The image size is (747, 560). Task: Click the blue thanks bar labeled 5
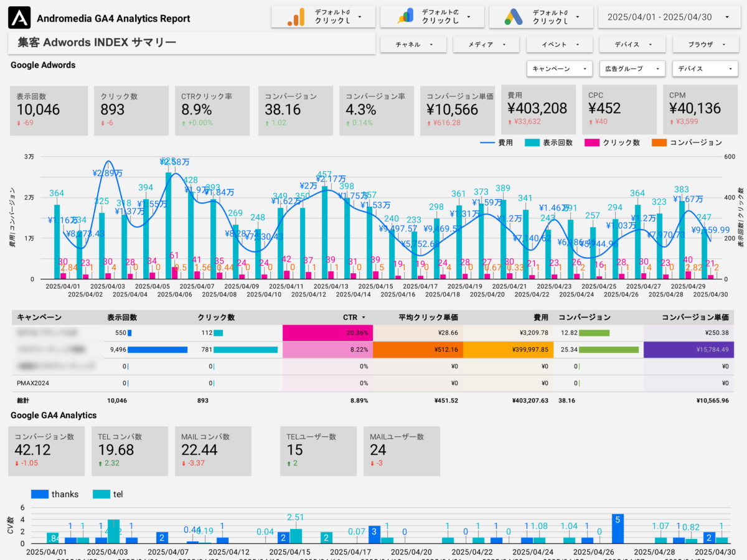[x=618, y=528]
